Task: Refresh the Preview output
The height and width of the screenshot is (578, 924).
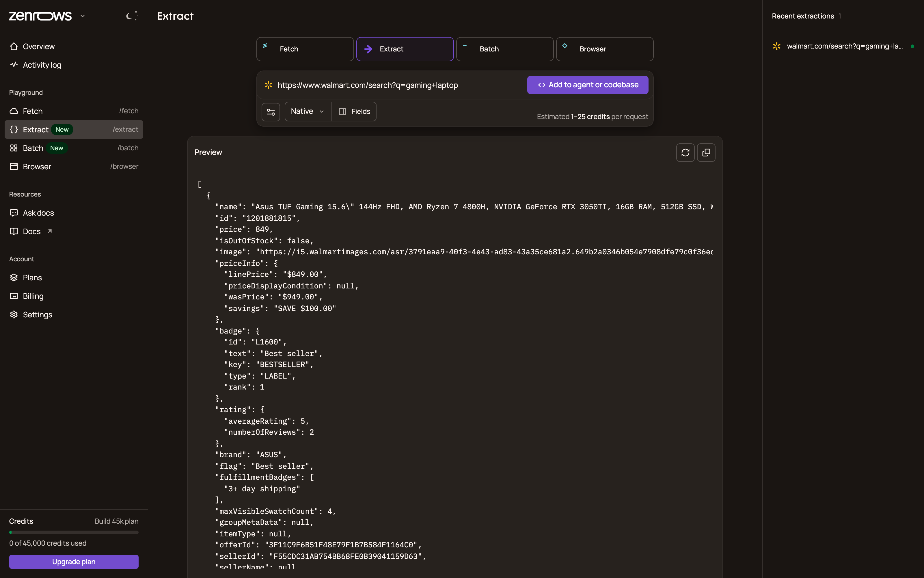Action: click(x=685, y=153)
